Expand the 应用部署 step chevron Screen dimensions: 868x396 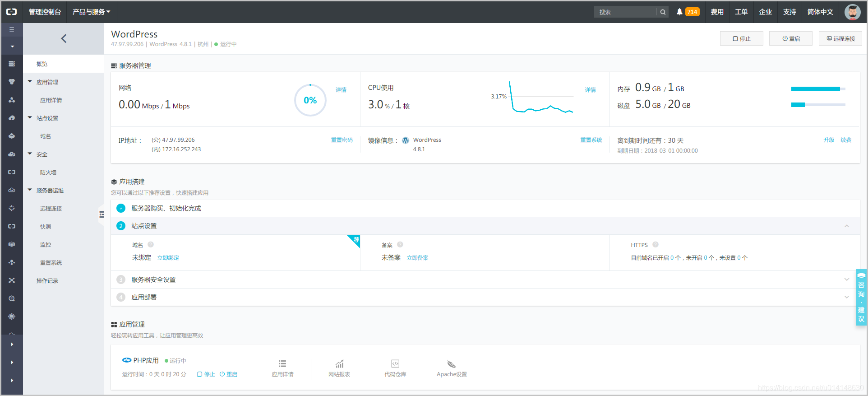tap(847, 297)
